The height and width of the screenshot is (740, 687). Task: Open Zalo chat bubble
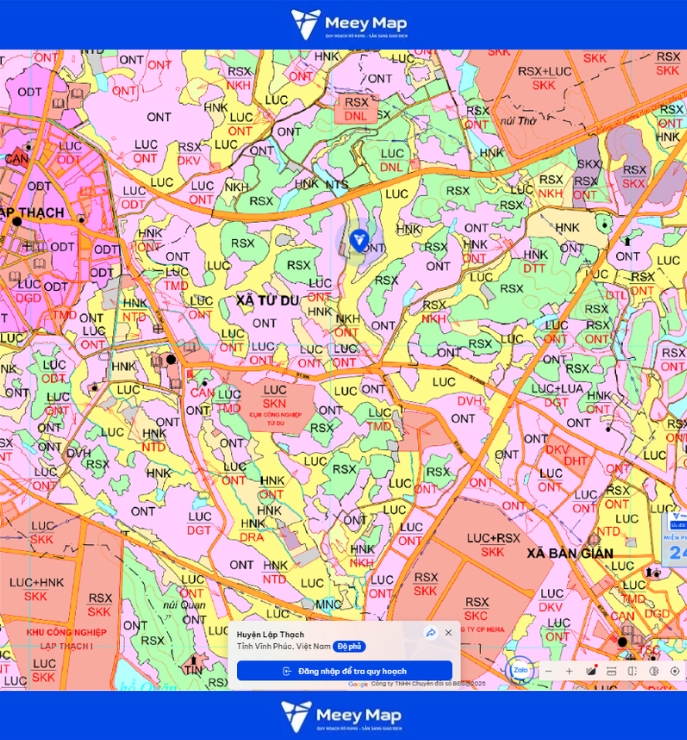[x=520, y=670]
